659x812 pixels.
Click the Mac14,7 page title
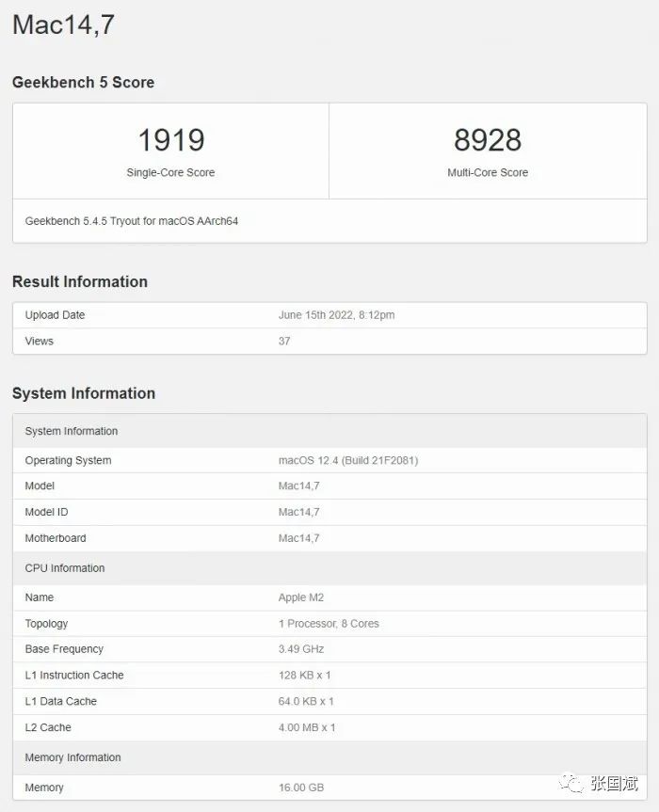click(x=63, y=25)
